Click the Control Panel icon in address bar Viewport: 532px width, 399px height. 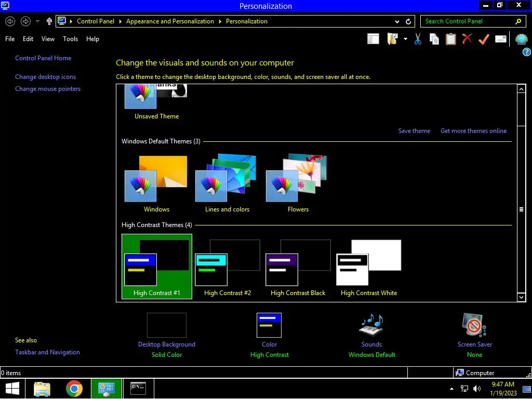tap(62, 21)
